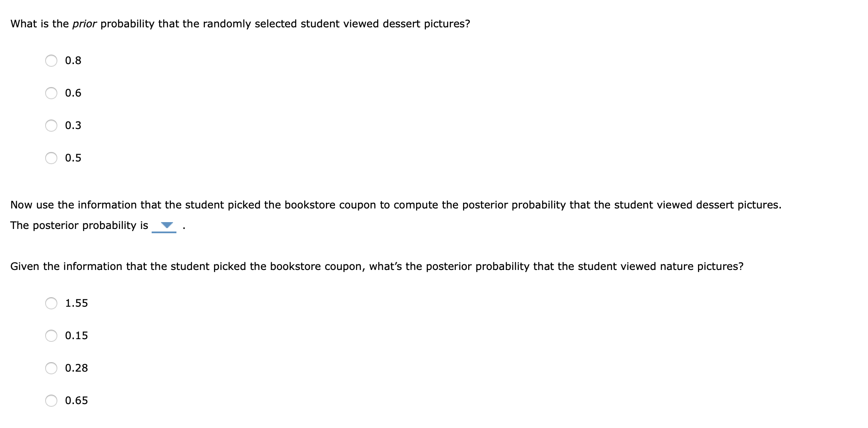The image size is (868, 428).
Task: Click the word 'prior' in the question
Action: pyautogui.click(x=85, y=24)
